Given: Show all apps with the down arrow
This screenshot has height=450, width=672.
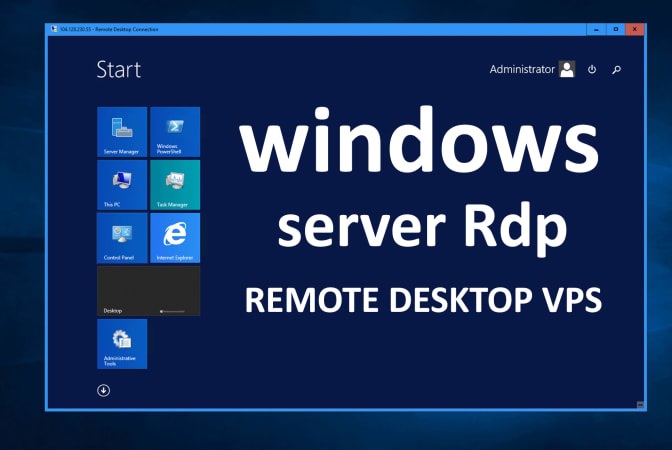Looking at the screenshot, I should (x=103, y=390).
